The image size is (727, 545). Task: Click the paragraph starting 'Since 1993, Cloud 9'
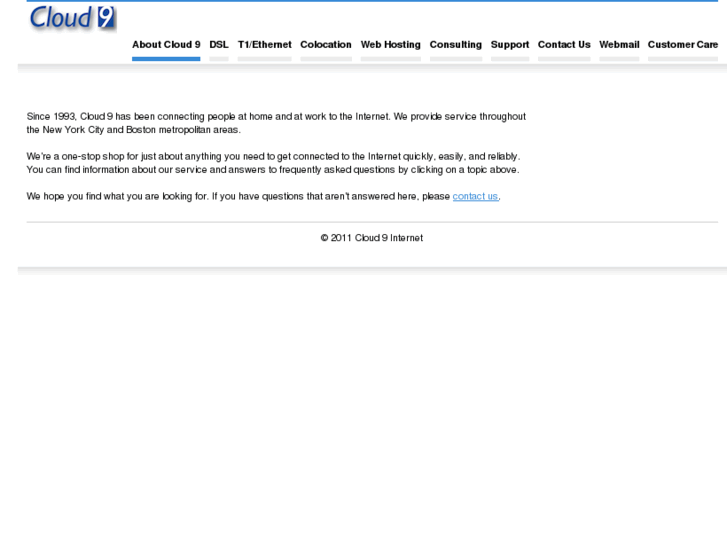click(x=276, y=123)
